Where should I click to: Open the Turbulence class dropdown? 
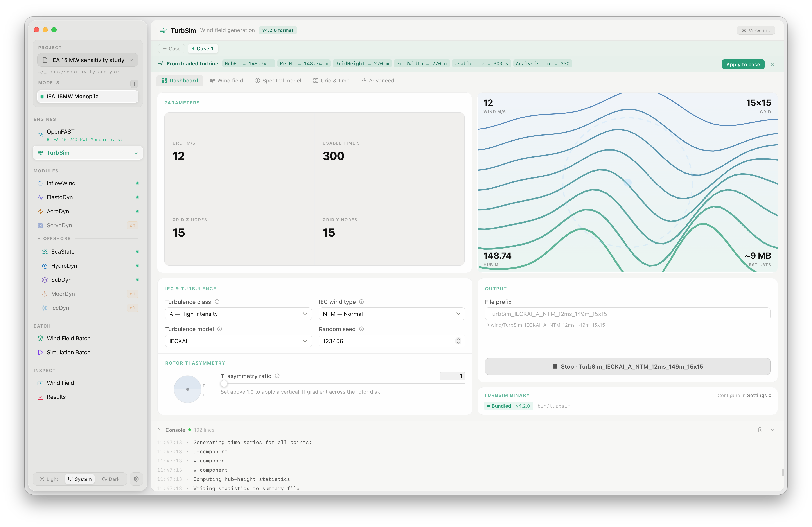[x=238, y=314]
